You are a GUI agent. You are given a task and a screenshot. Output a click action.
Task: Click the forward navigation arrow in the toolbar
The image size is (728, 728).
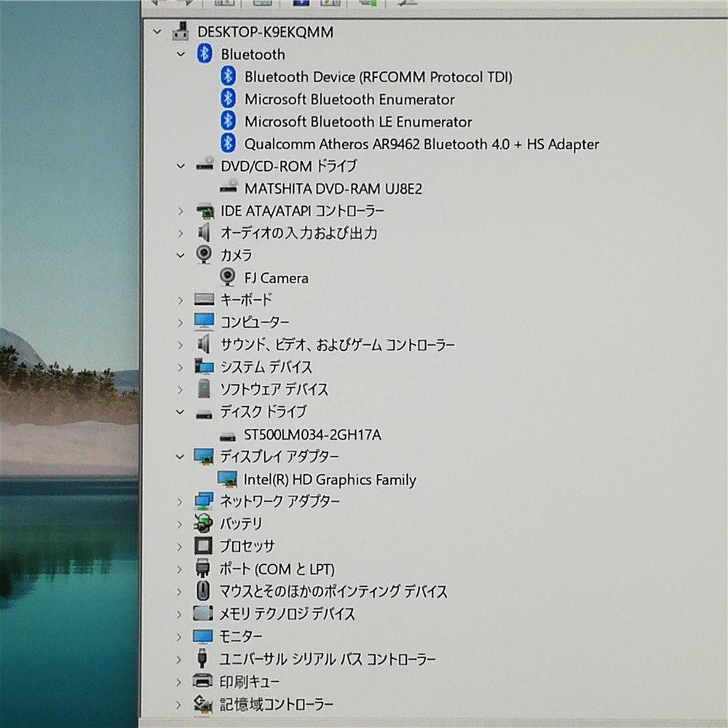189,2
